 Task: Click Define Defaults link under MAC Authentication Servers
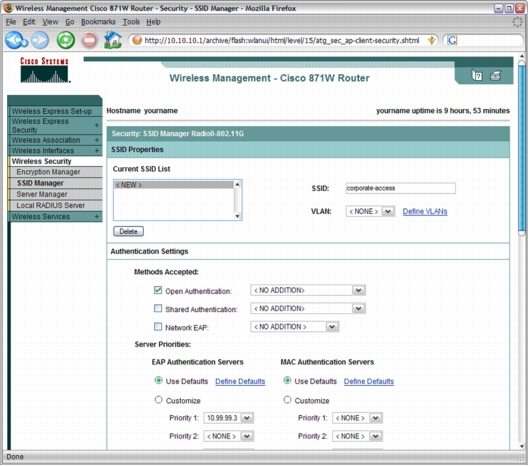pyautogui.click(x=369, y=382)
